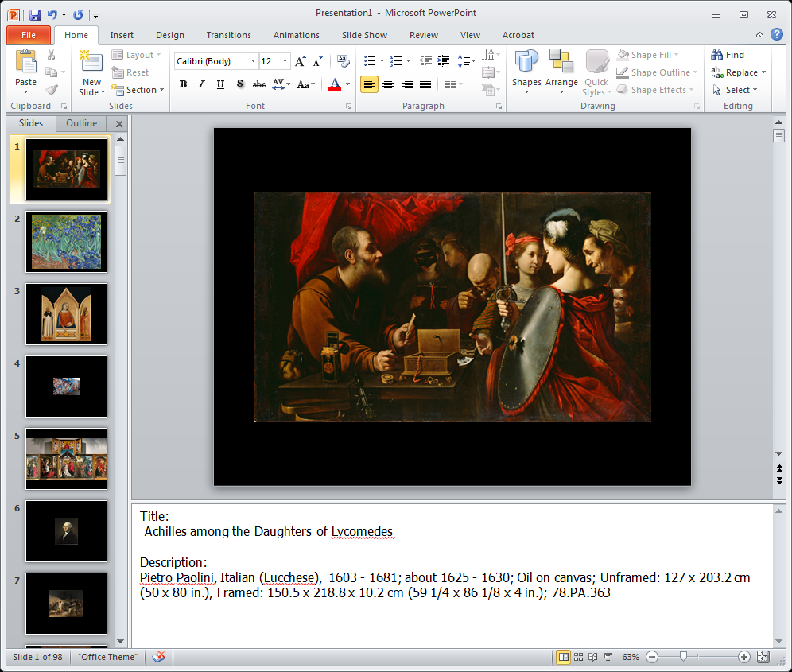Screen dimensions: 792x672
Task: Click the Clear All Formatting icon
Action: pos(343,61)
